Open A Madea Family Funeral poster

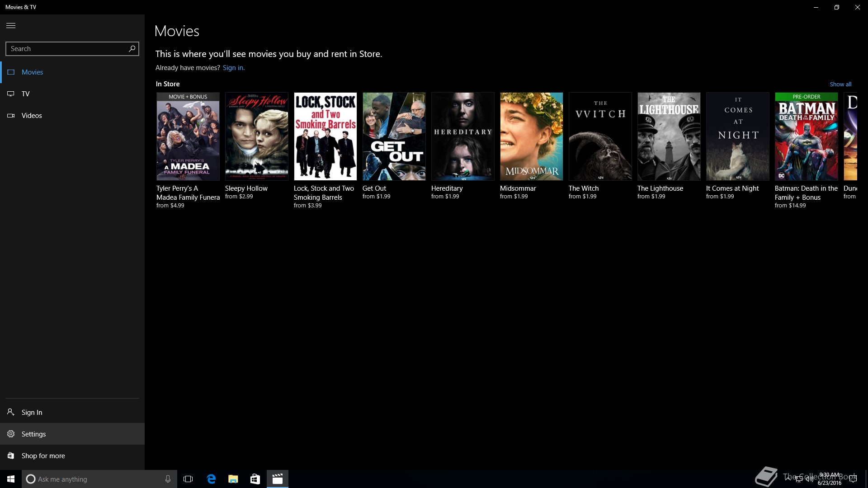188,136
